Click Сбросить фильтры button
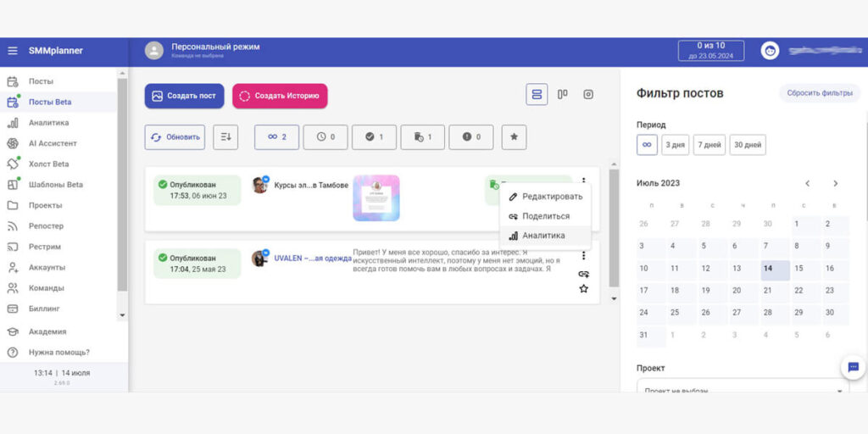Viewport: 868px width, 434px height. pos(819,93)
